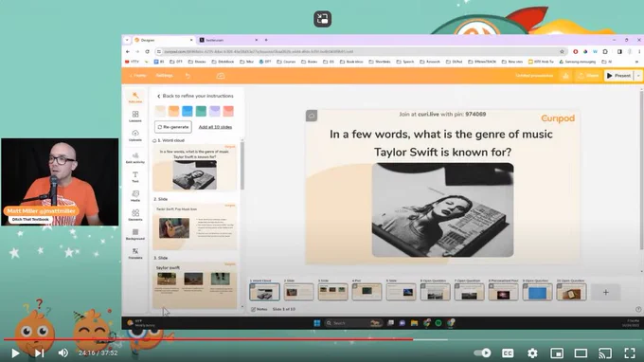Viewport: 644px width, 362px height.
Task: Open the Elements sidebar tool
Action: [135, 215]
